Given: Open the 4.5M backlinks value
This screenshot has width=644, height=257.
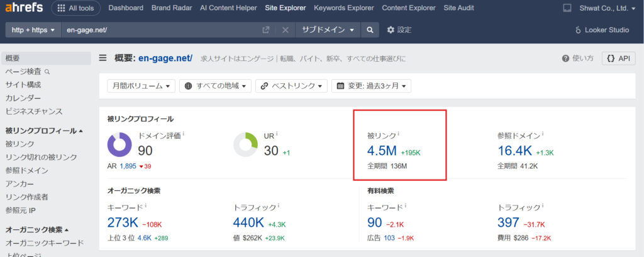Looking at the screenshot, I should (382, 151).
